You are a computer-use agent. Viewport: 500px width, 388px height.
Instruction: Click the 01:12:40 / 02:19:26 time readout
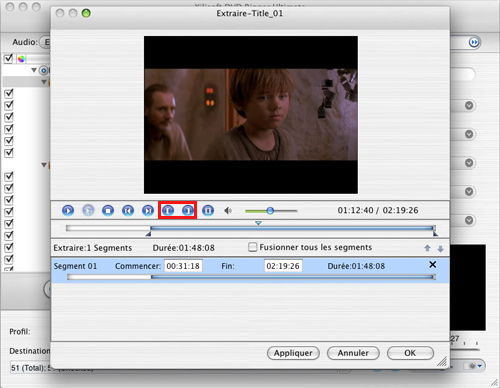coord(378,210)
